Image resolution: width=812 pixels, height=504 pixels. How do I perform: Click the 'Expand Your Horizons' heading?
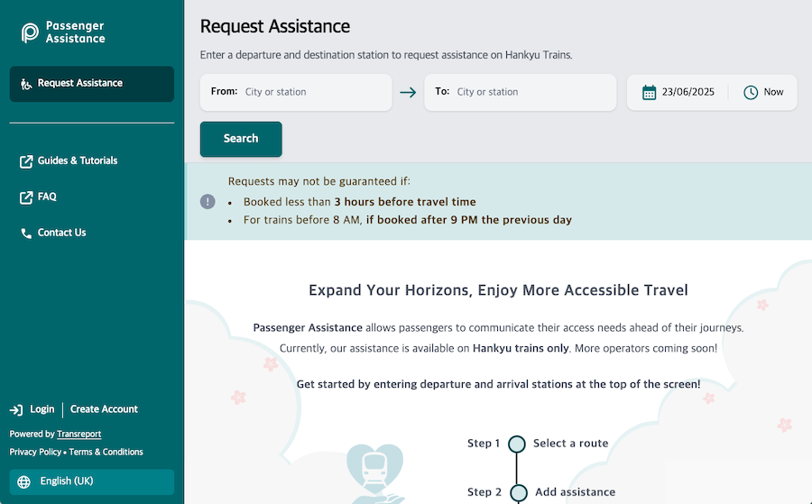coord(498,290)
